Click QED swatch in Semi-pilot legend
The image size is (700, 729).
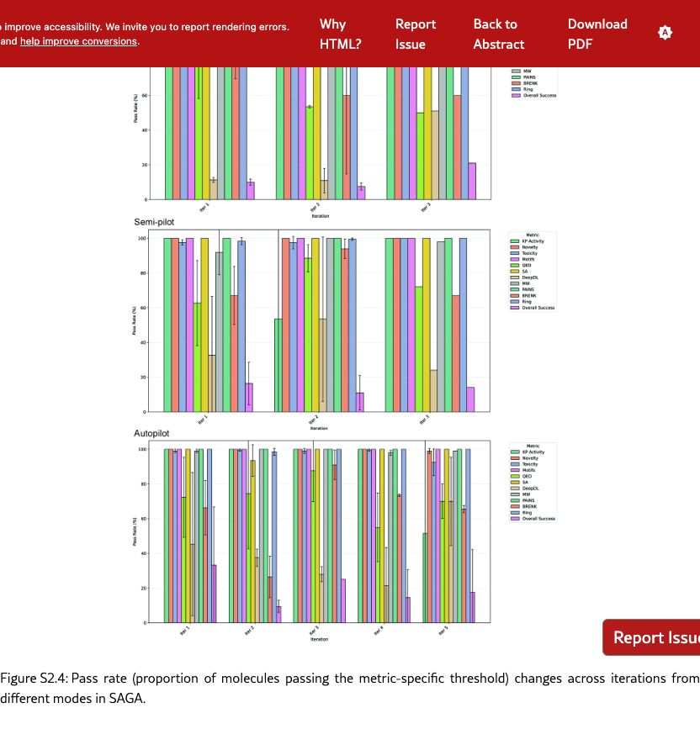point(516,266)
